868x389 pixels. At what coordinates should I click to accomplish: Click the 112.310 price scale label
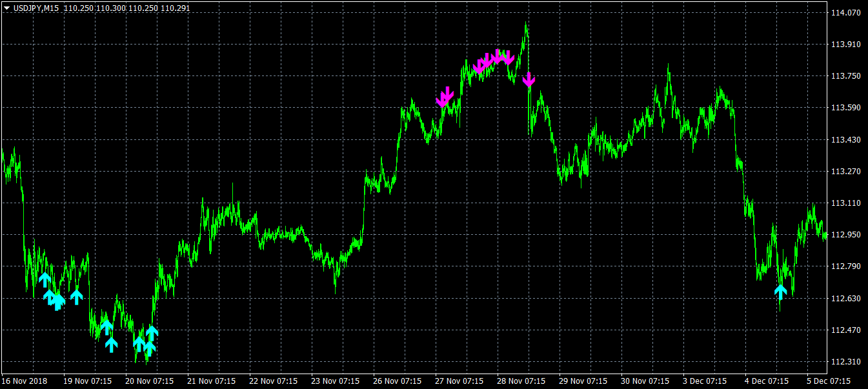846,361
